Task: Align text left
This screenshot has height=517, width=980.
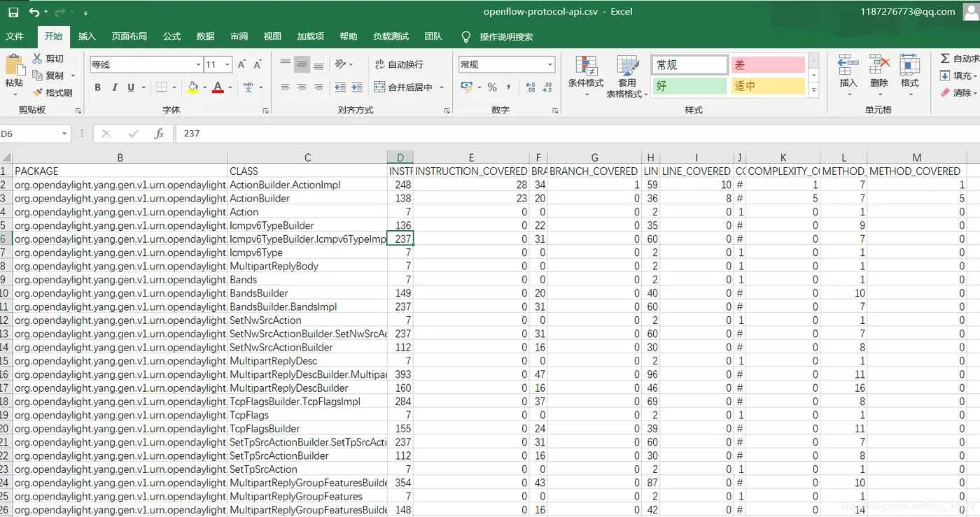Action: click(286, 87)
